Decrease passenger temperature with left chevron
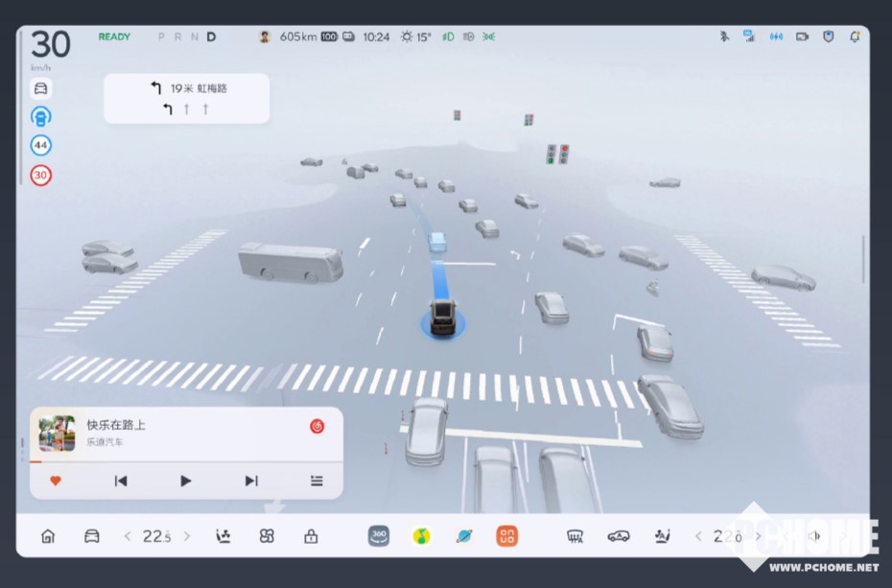 pyautogui.click(x=698, y=536)
